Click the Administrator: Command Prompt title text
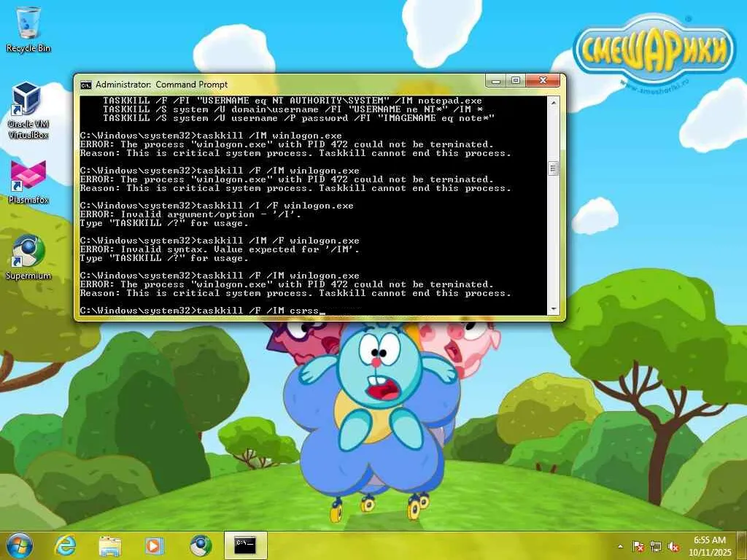 coord(161,85)
